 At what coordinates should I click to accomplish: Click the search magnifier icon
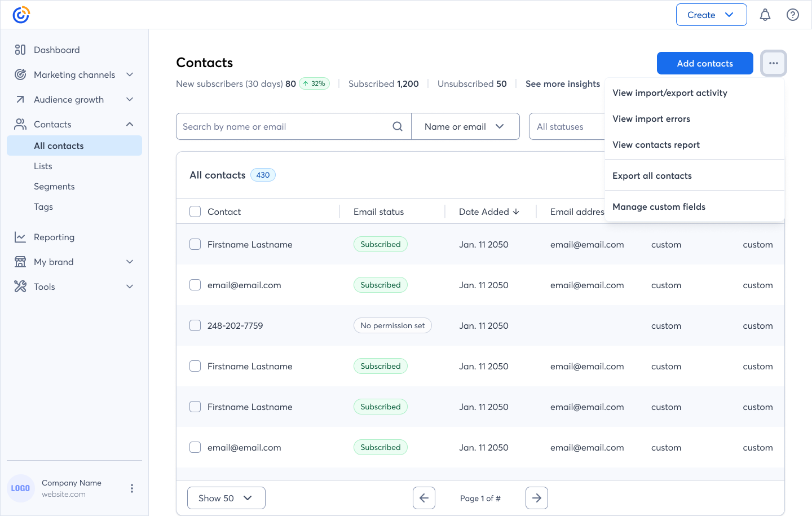click(398, 126)
